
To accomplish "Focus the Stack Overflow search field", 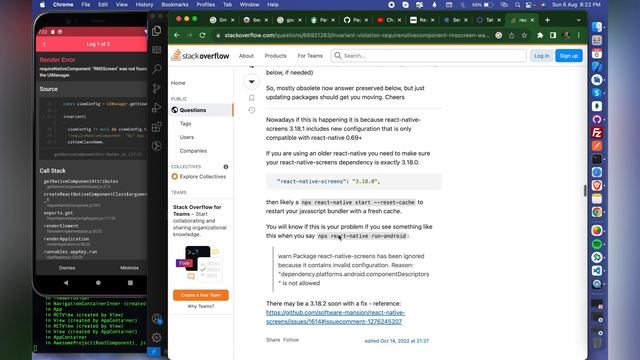I will [429, 56].
